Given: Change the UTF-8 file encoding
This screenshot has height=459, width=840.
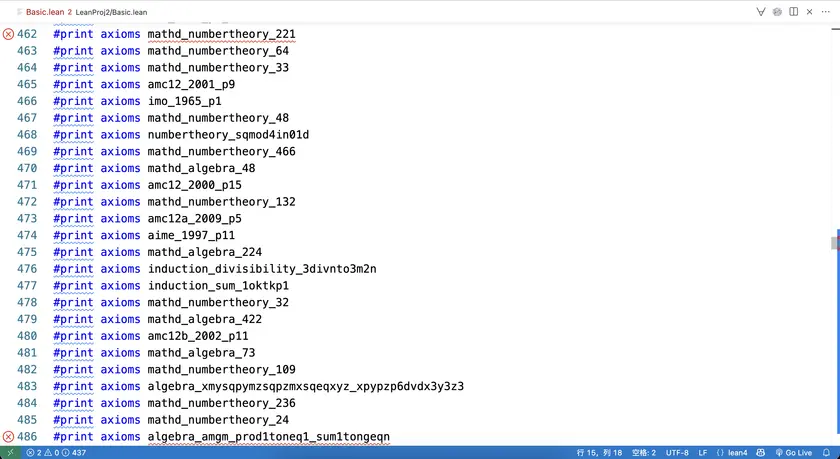Looking at the screenshot, I should pyautogui.click(x=677, y=452).
